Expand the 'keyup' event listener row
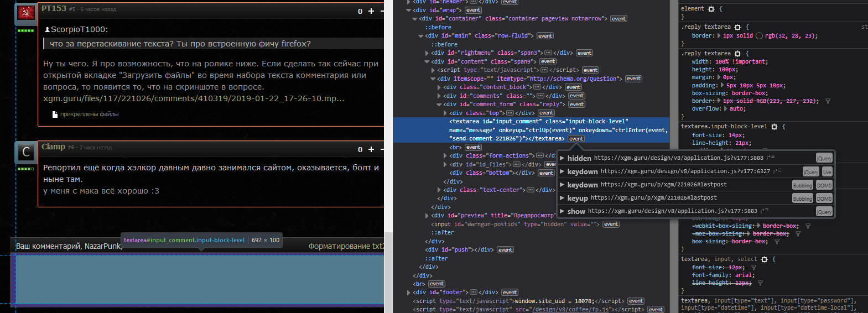The image size is (868, 313). [x=562, y=198]
